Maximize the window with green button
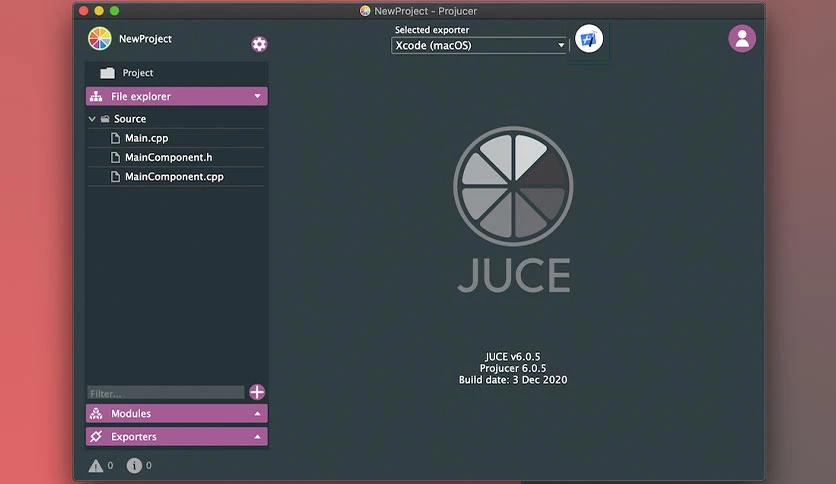This screenshot has width=836, height=484. (x=114, y=11)
